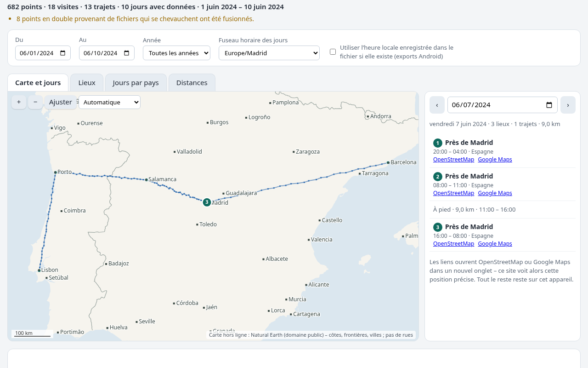The height and width of the screenshot is (368, 588).
Task: Click map marker 3 at Madrid
Action: click(207, 202)
